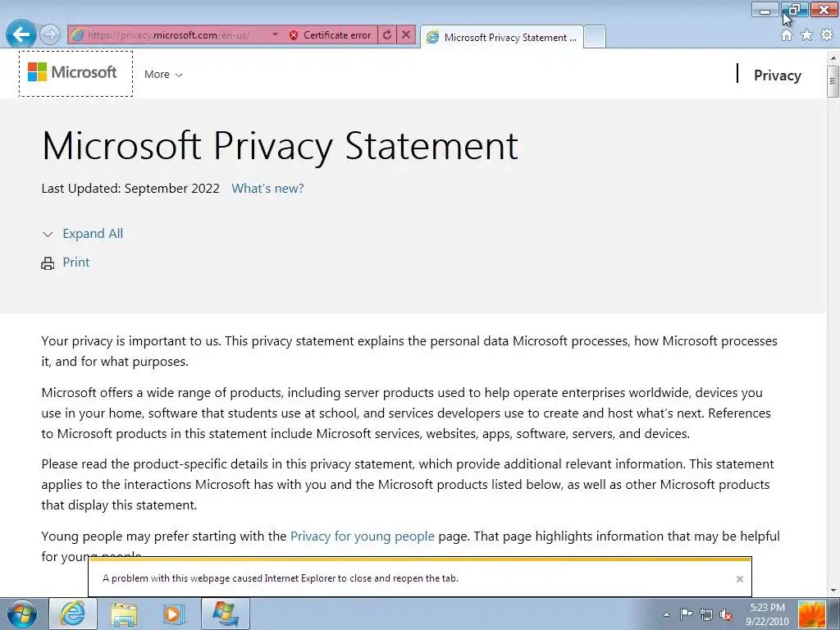Restore down the browser window
Viewport: 840px width, 630px height.
794,9
